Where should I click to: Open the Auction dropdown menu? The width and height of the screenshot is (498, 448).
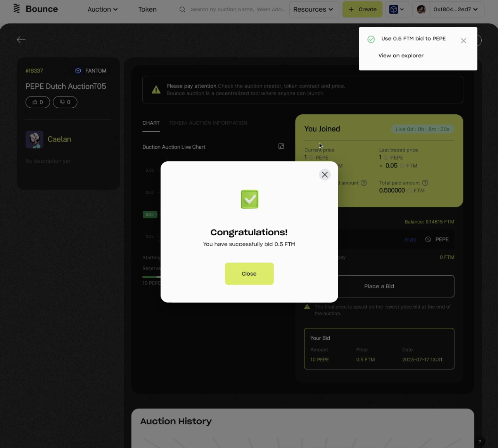(102, 9)
